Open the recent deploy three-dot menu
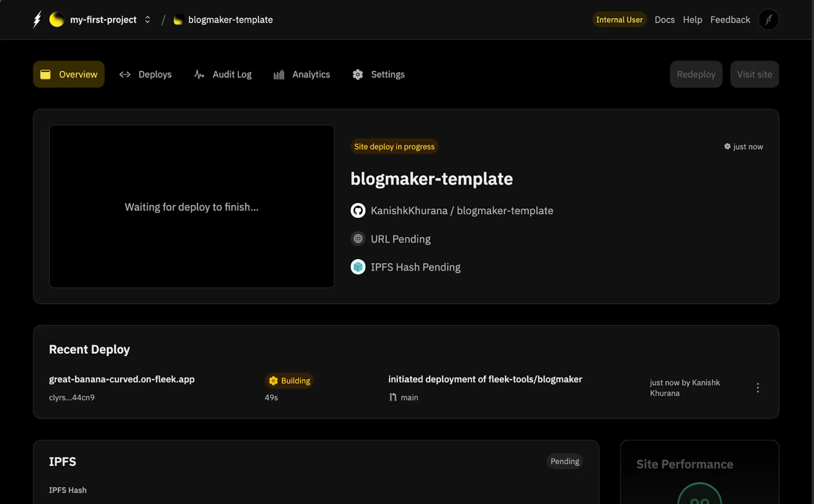814x504 pixels. click(757, 388)
